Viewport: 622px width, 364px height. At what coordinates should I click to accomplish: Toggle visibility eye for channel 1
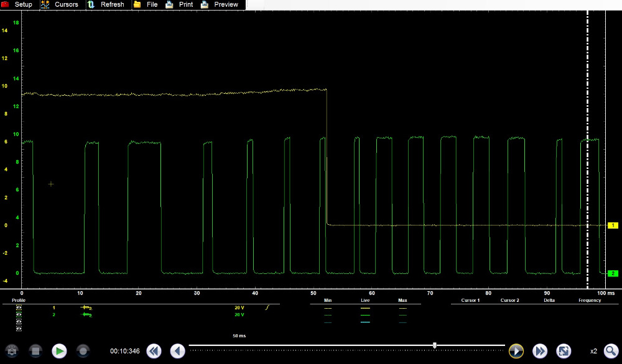(x=19, y=307)
